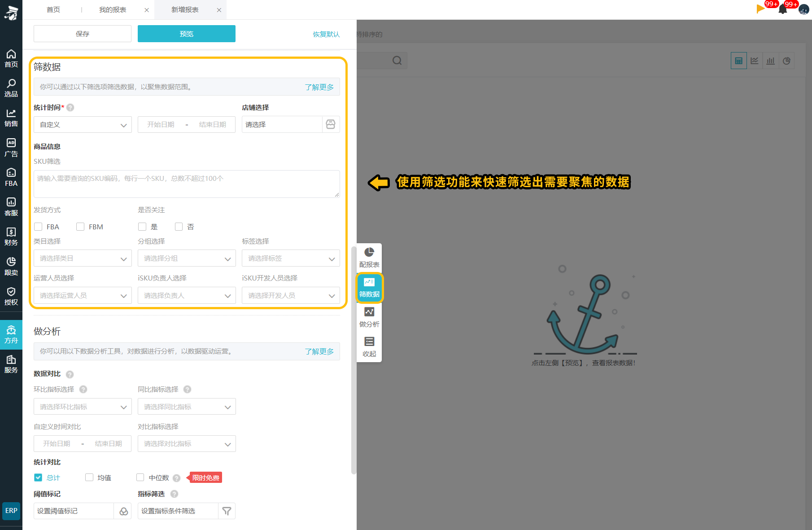Open 财务 finance module in sidebar

pos(11,237)
